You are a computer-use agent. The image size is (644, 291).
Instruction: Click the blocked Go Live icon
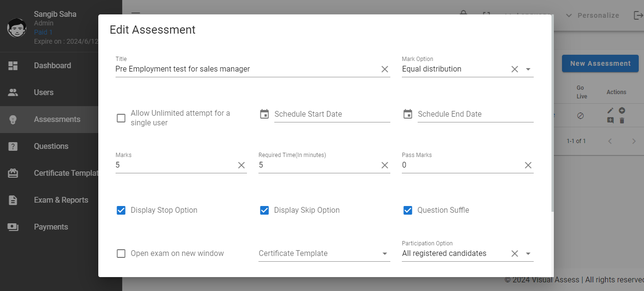pos(581,115)
